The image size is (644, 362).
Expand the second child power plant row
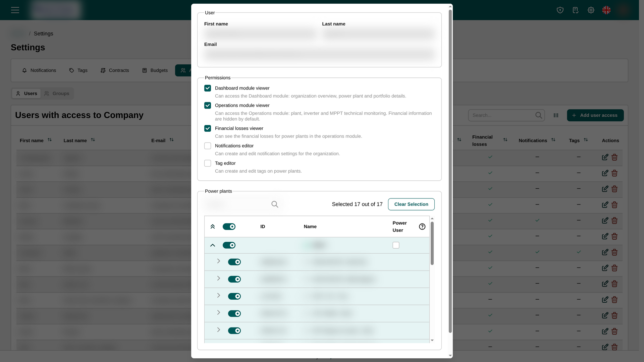coord(218,278)
